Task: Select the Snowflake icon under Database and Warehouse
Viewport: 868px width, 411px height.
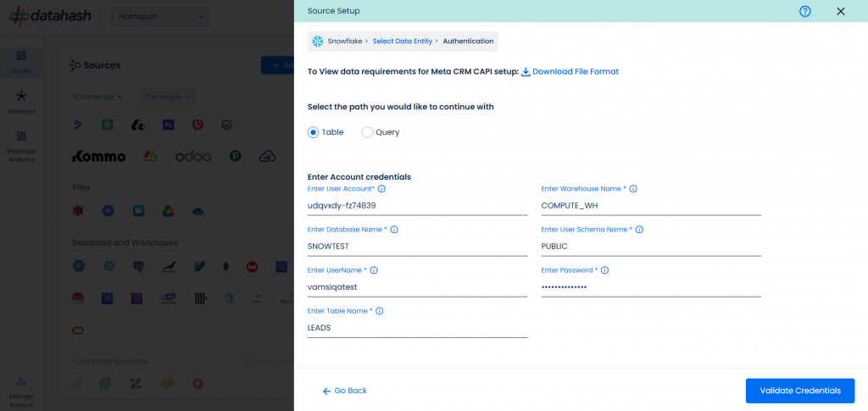Action: [x=109, y=267]
